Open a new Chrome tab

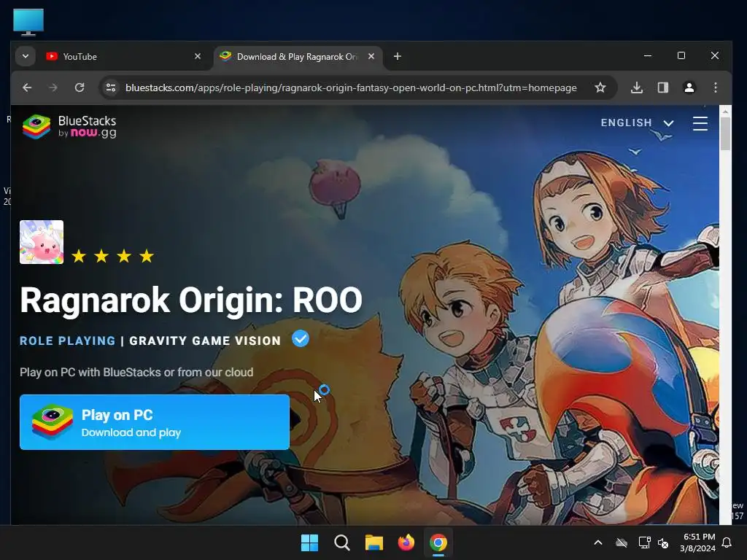[x=398, y=57]
